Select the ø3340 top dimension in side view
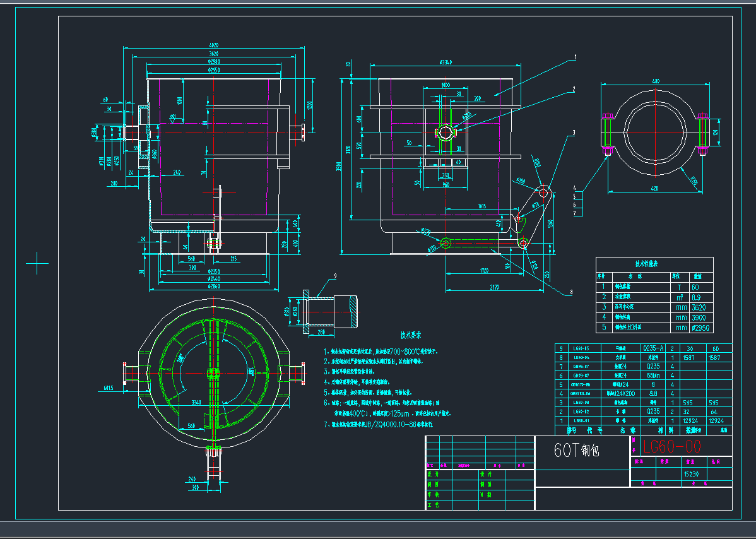756x539 pixels. point(447,62)
